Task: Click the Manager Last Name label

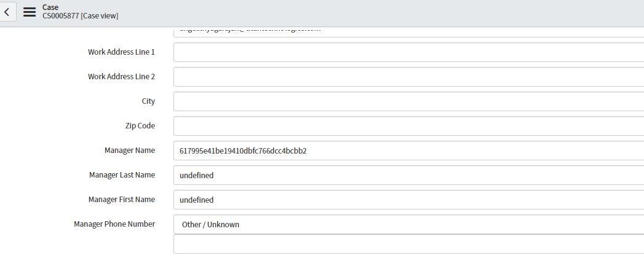Action: pos(122,174)
